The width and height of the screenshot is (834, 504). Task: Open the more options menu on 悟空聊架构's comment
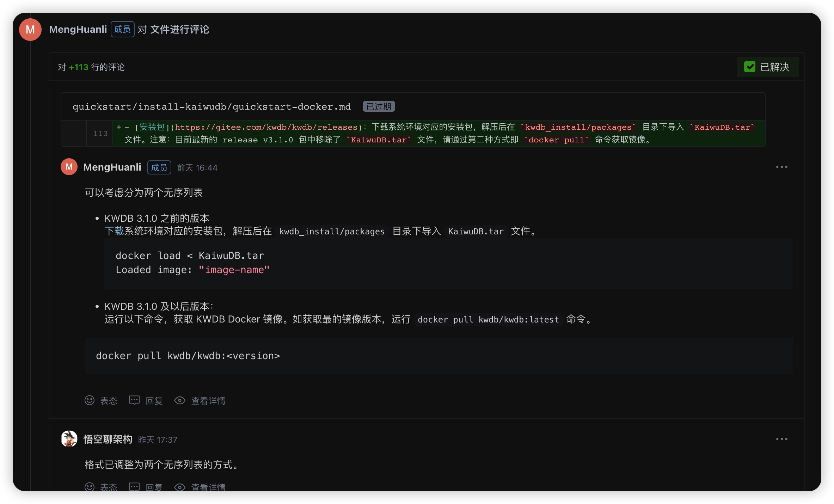782,439
